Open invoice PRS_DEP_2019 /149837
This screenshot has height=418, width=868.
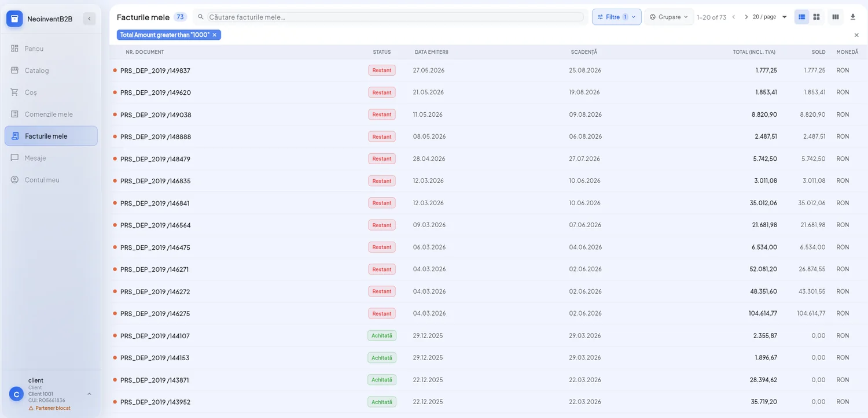click(x=155, y=71)
